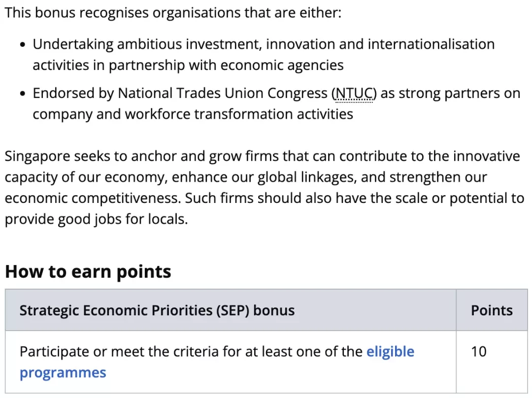532x398 pixels.
Task: Click the 'Undertaking ambitious investment' bullet item
Action: (264, 55)
